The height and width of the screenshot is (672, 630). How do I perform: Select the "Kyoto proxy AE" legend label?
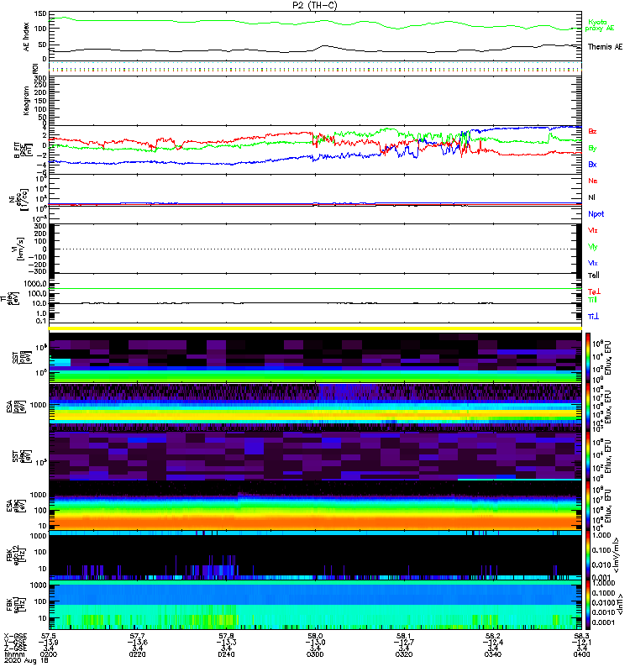pos(599,25)
